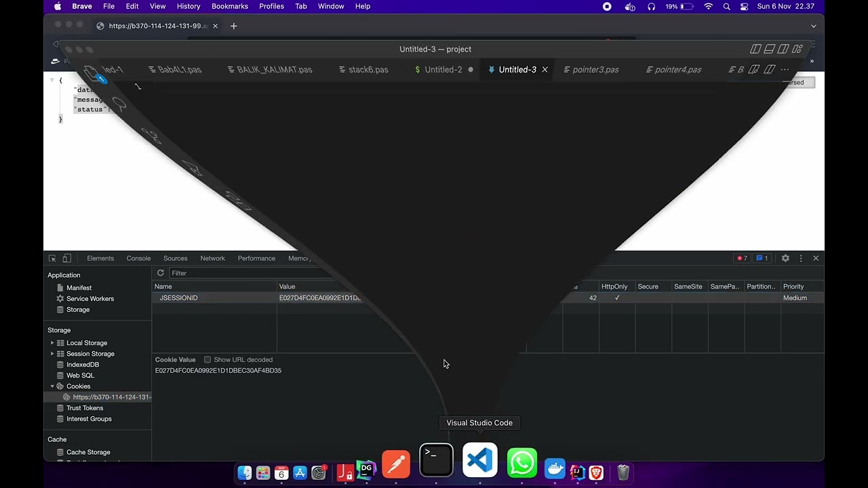
Task: Click the 1 issues indicator in DevTools
Action: (x=762, y=258)
